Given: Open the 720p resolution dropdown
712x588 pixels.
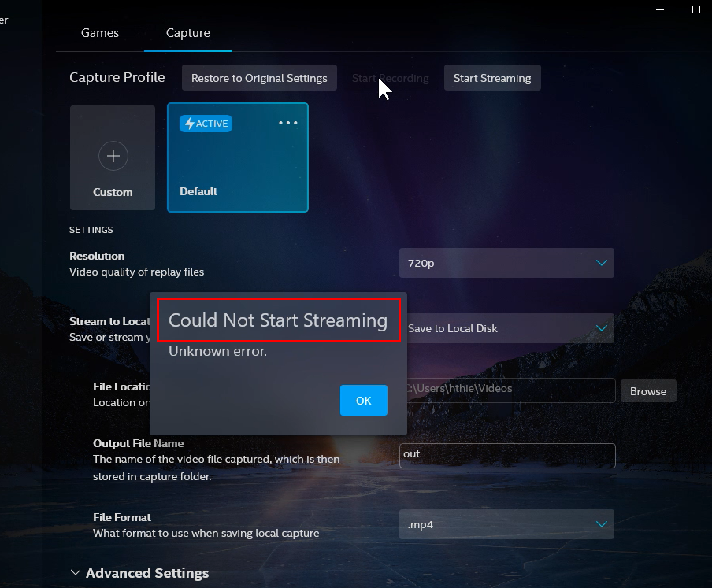Looking at the screenshot, I should coord(506,263).
